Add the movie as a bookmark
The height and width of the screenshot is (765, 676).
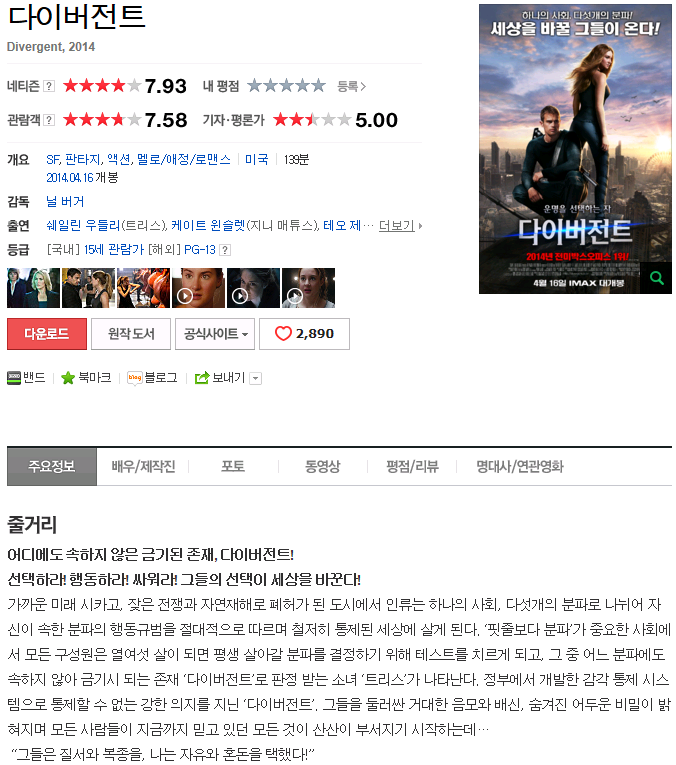pos(86,378)
